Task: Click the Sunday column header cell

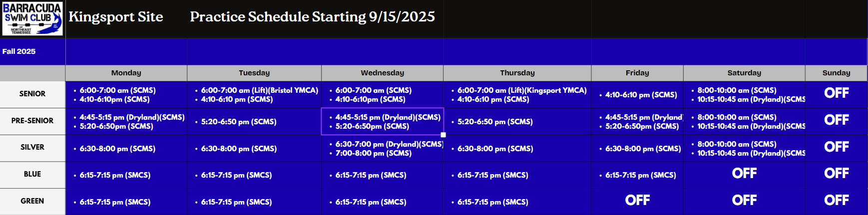Action: click(x=836, y=73)
